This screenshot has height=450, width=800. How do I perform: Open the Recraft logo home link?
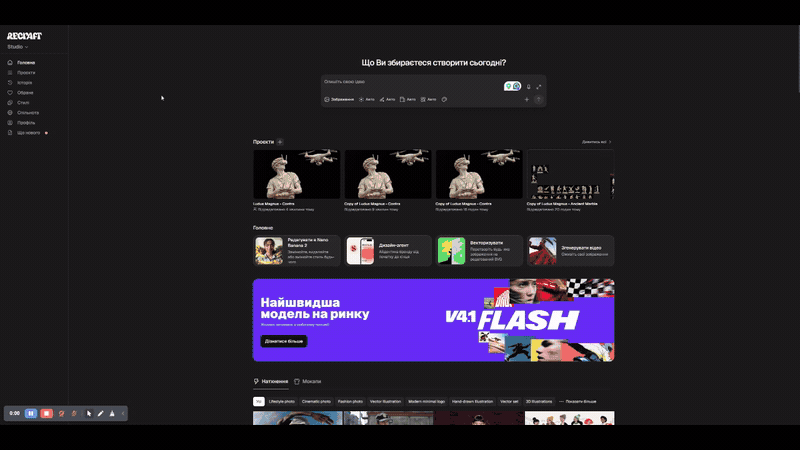coord(24,36)
